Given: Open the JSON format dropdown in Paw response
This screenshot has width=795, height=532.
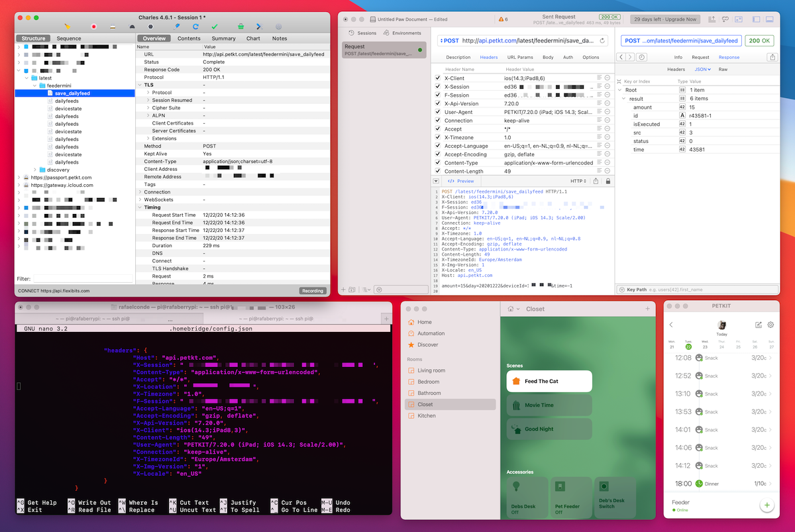Looking at the screenshot, I should (x=702, y=69).
